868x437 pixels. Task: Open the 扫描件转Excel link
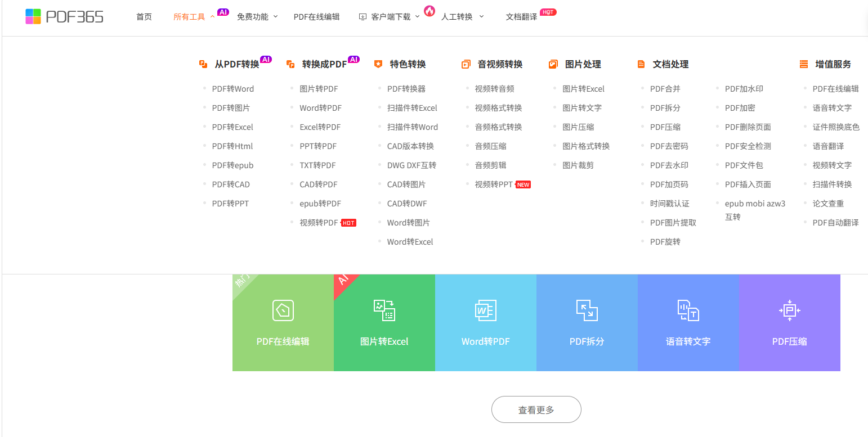[412, 108]
